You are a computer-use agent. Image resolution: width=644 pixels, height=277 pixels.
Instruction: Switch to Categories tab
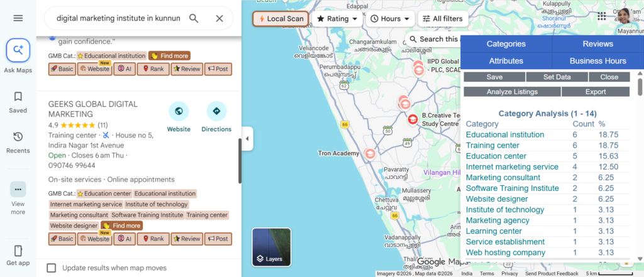506,44
